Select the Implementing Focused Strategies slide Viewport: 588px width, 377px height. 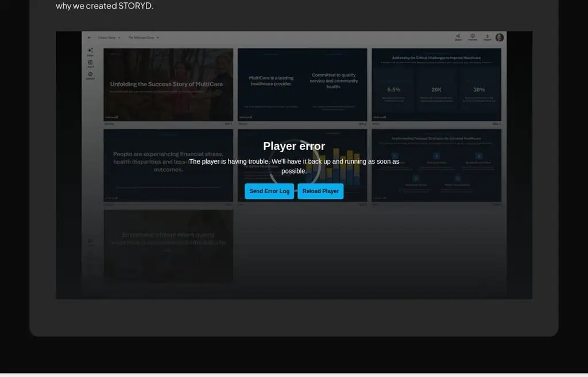pos(436,166)
